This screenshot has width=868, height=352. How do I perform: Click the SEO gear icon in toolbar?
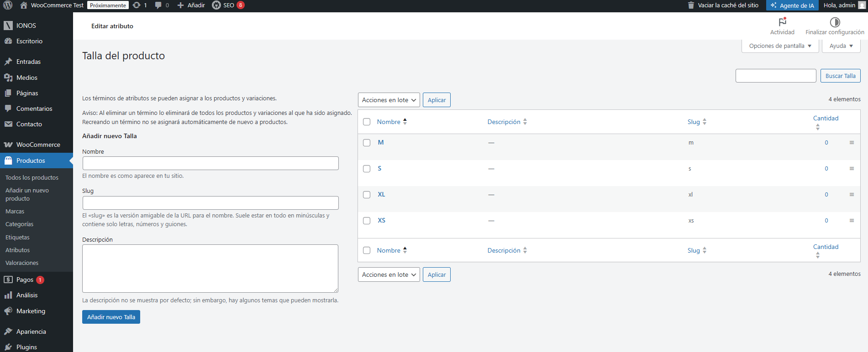coord(216,5)
